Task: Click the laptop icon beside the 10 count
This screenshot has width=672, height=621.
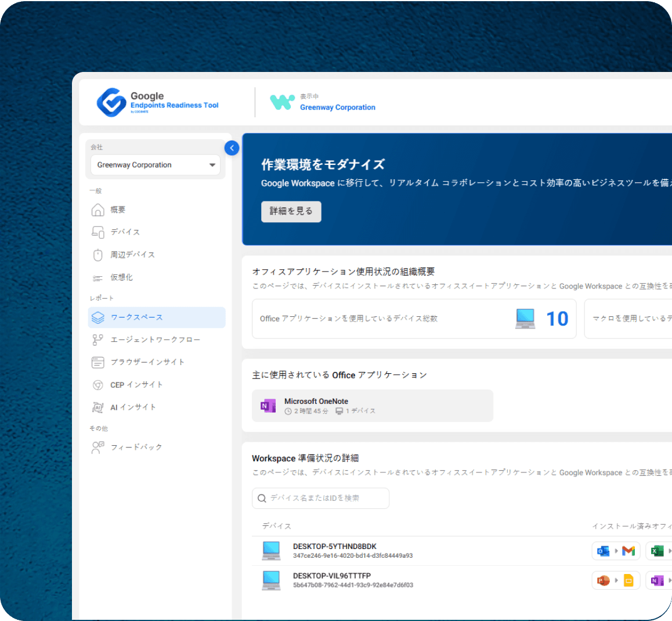Action: tap(525, 319)
